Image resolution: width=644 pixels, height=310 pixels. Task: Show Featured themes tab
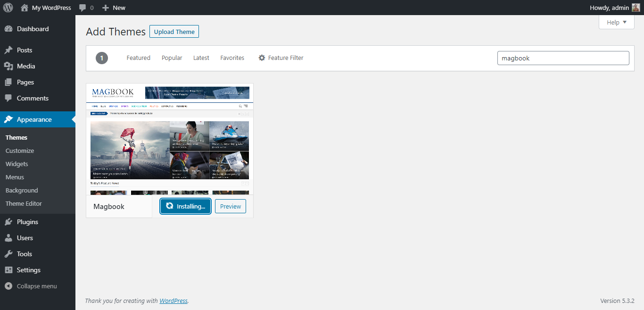pos(139,58)
